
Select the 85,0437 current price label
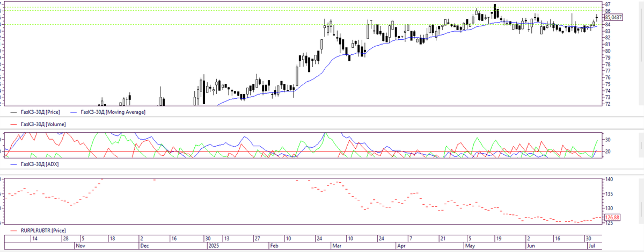click(x=613, y=17)
